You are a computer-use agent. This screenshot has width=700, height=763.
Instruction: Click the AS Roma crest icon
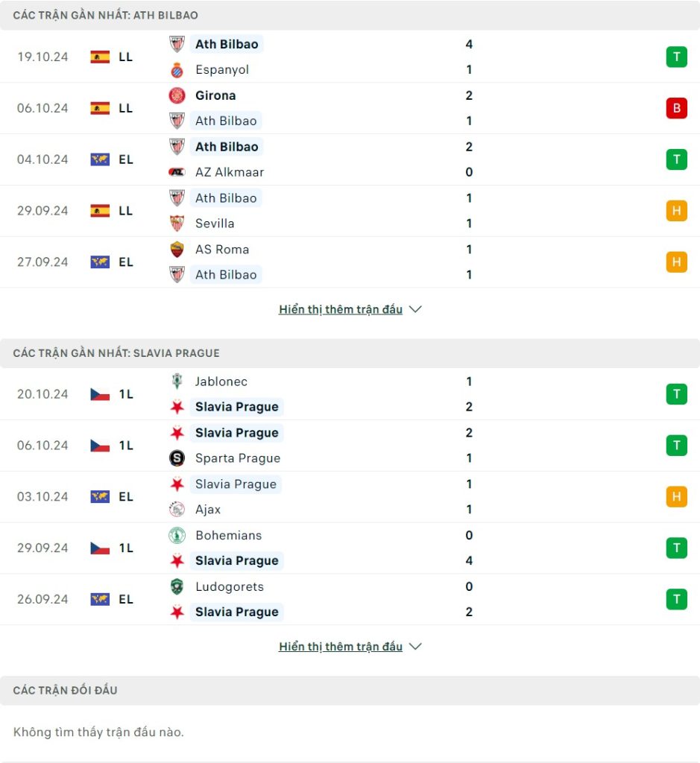point(177,249)
